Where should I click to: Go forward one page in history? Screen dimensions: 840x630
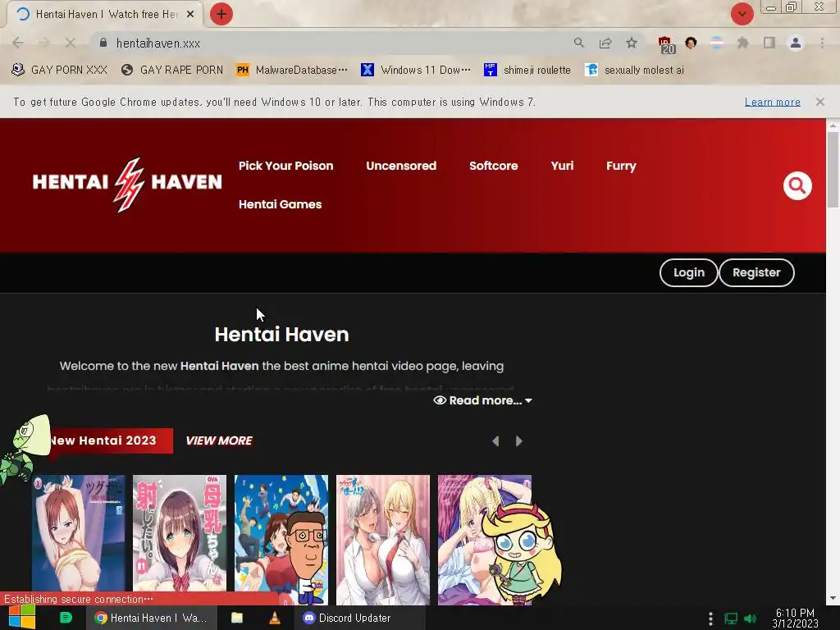click(x=44, y=43)
